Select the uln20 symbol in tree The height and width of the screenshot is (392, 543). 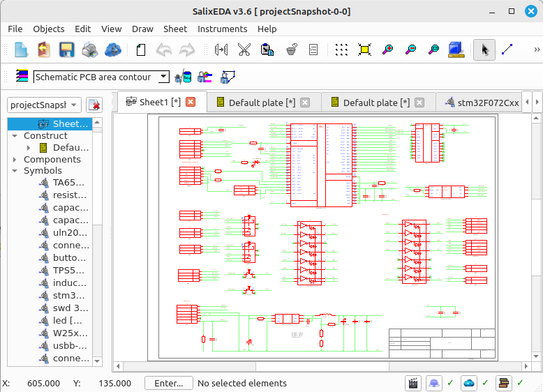[63, 233]
